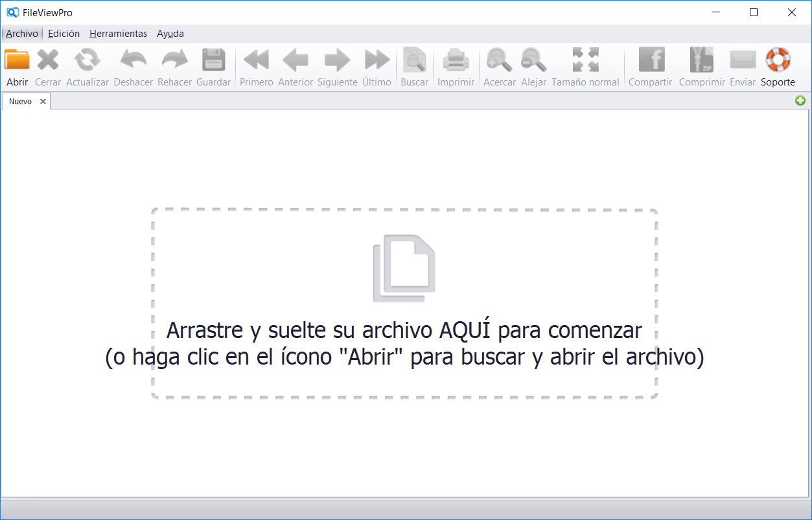Image resolution: width=812 pixels, height=520 pixels.
Task: Share via the Compartir Facebook icon
Action: 651,60
